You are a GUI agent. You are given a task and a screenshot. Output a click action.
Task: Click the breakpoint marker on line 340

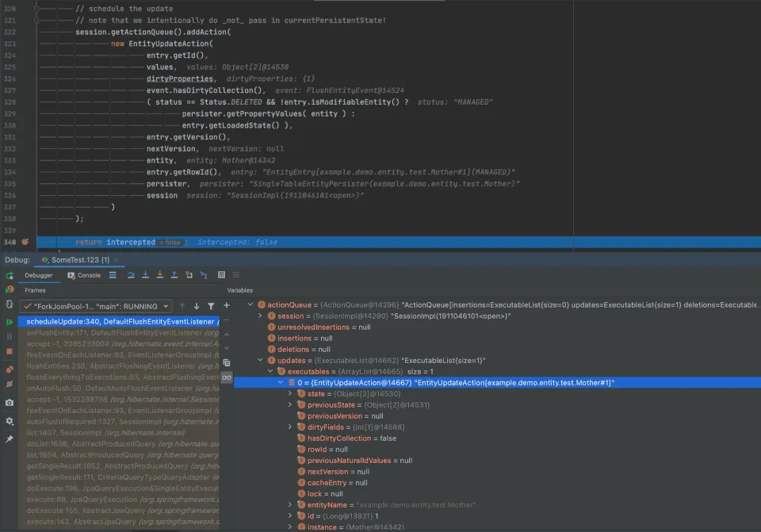point(25,242)
